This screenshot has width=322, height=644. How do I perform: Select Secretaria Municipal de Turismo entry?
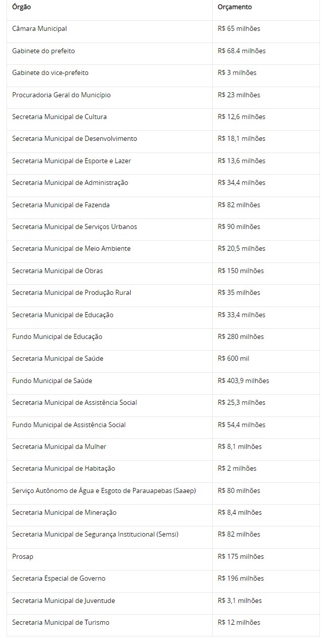coord(61,622)
